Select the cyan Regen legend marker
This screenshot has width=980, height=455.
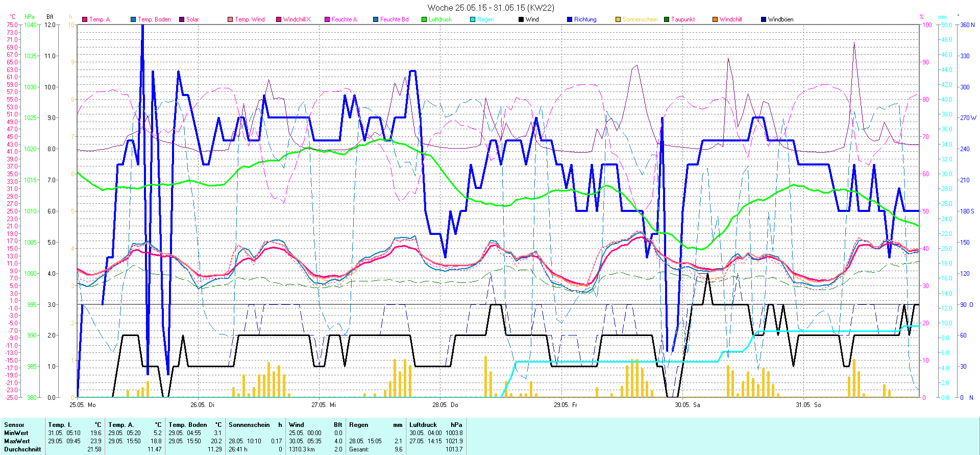click(473, 19)
